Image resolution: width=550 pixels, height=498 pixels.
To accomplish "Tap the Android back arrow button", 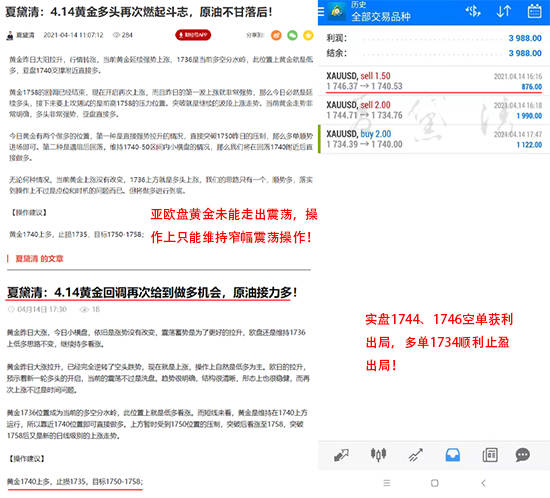I will pyautogui.click(x=483, y=483).
